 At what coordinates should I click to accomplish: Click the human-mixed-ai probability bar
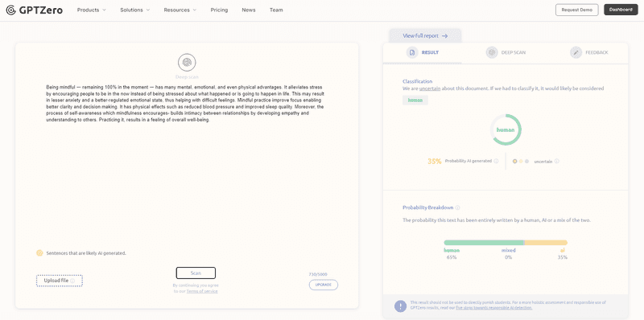pos(506,243)
